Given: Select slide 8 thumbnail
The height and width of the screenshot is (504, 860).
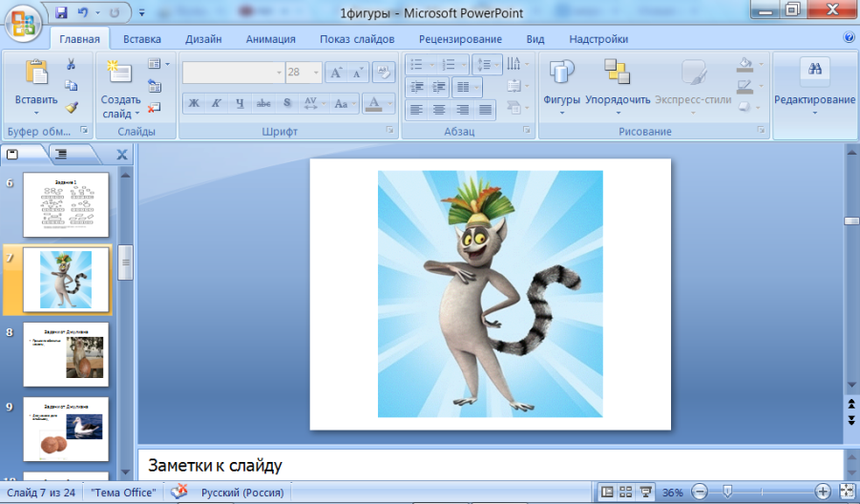Looking at the screenshot, I should click(66, 354).
